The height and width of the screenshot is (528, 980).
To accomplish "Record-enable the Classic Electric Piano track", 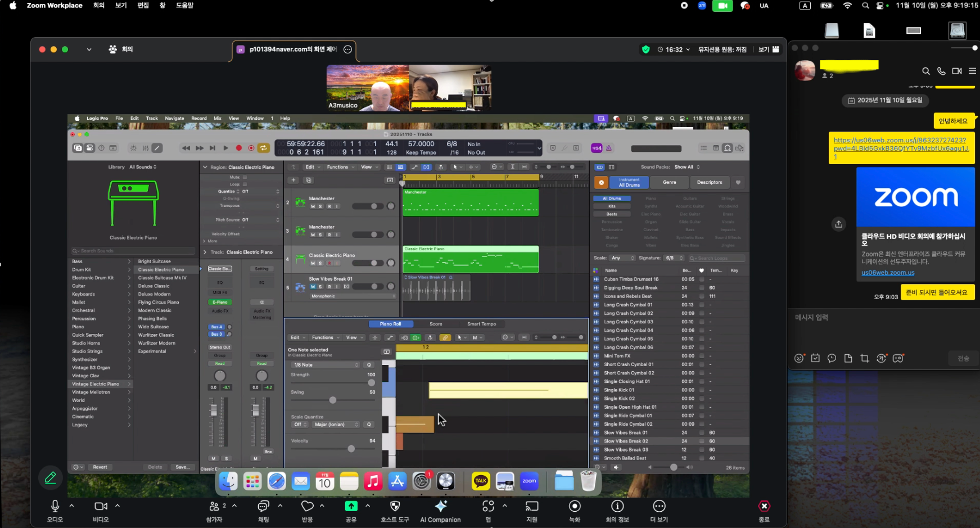I will pyautogui.click(x=329, y=263).
